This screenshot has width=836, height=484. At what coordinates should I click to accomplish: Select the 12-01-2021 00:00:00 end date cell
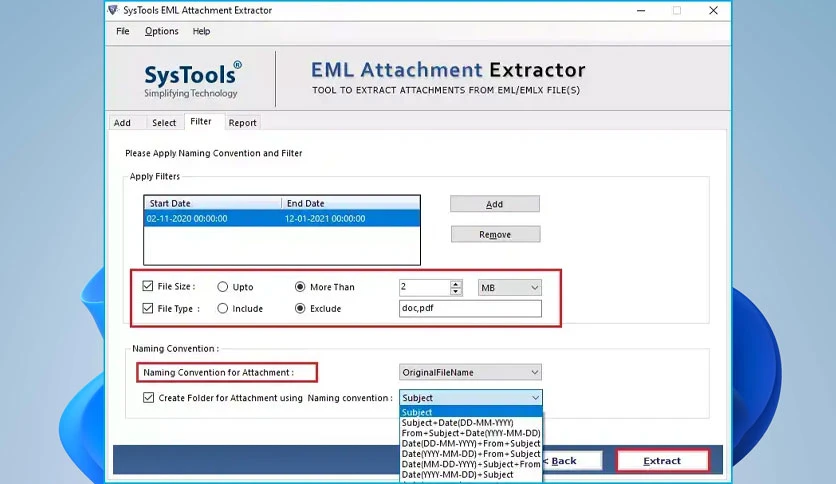pyautogui.click(x=325, y=219)
